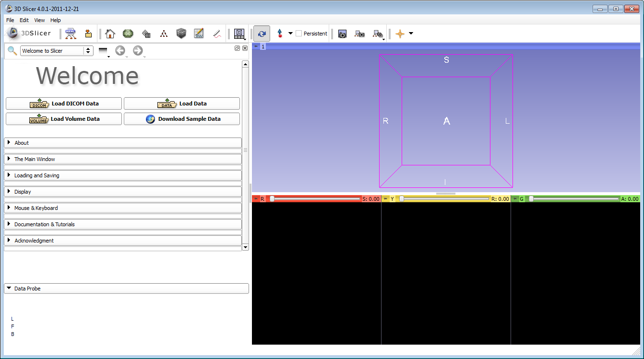Open the View menu
644x359 pixels.
(39, 20)
